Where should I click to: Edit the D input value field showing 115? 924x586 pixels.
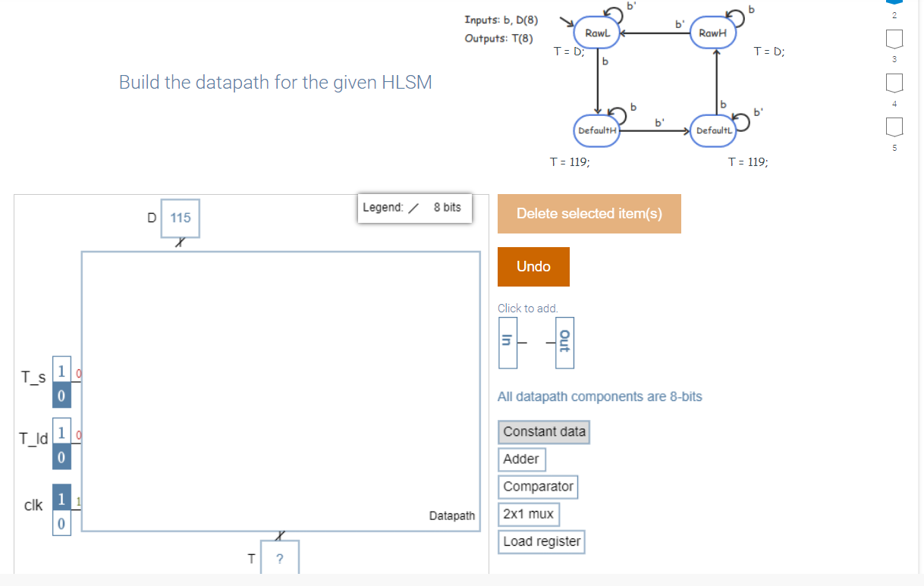(180, 218)
